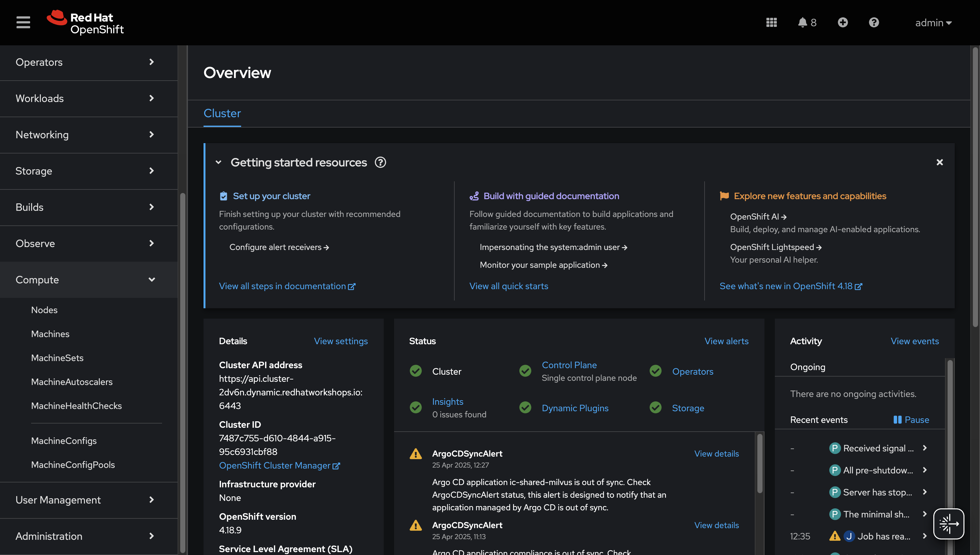The width and height of the screenshot is (980, 555).
Task: Click View alerts link
Action: coord(726,341)
